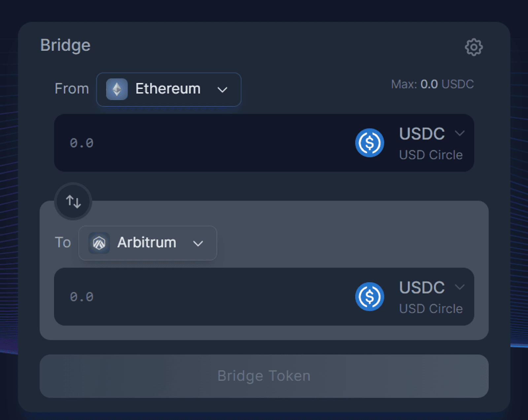This screenshot has height=420, width=528.
Task: Open the bridge settings gear
Action: click(474, 47)
